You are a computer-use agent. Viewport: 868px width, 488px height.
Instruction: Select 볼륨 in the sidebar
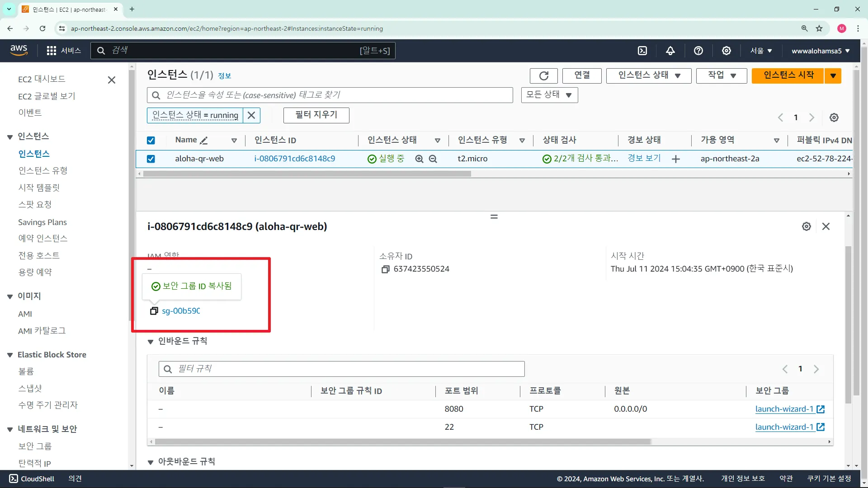[x=26, y=371]
